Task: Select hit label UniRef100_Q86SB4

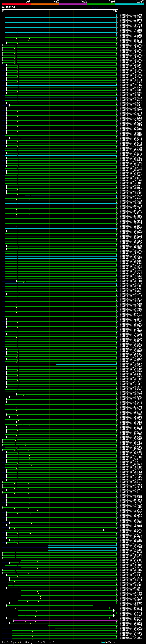Action: pos(131,371)
